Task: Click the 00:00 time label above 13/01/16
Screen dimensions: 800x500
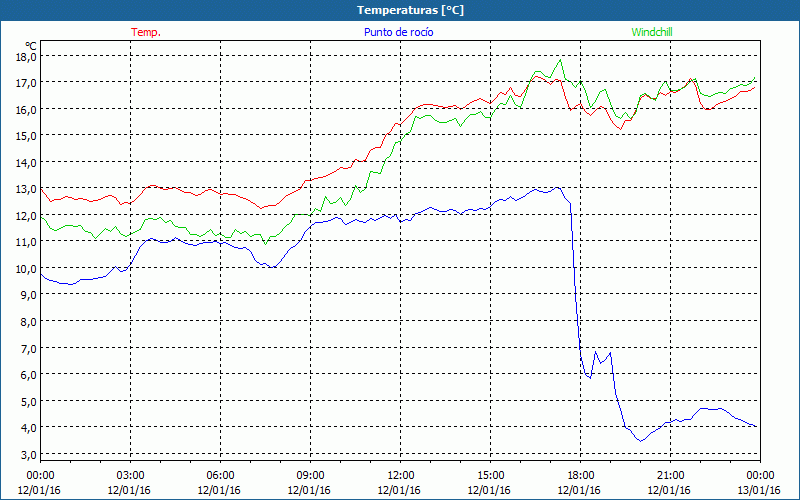Action: [x=760, y=476]
